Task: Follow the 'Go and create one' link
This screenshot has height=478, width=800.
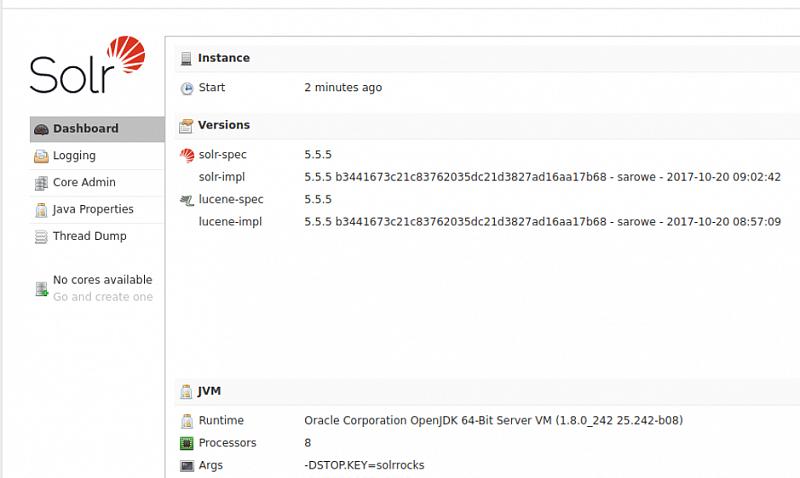Action: coord(103,297)
